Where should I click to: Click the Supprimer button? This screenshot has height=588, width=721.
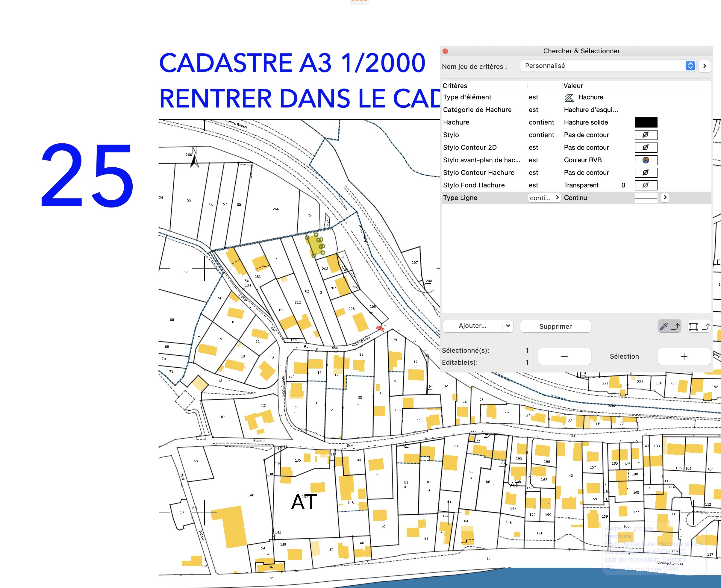(555, 326)
